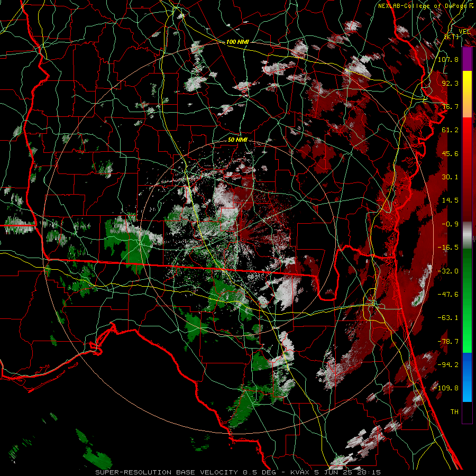Click the 20:15 timestamp in the caption
The height and width of the screenshot is (476, 476).
pos(368,472)
